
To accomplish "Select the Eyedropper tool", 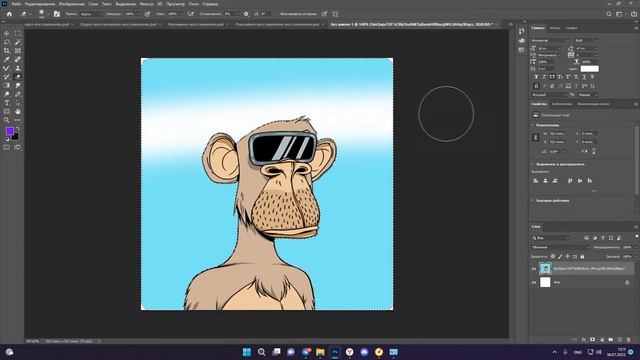I will tap(7, 60).
